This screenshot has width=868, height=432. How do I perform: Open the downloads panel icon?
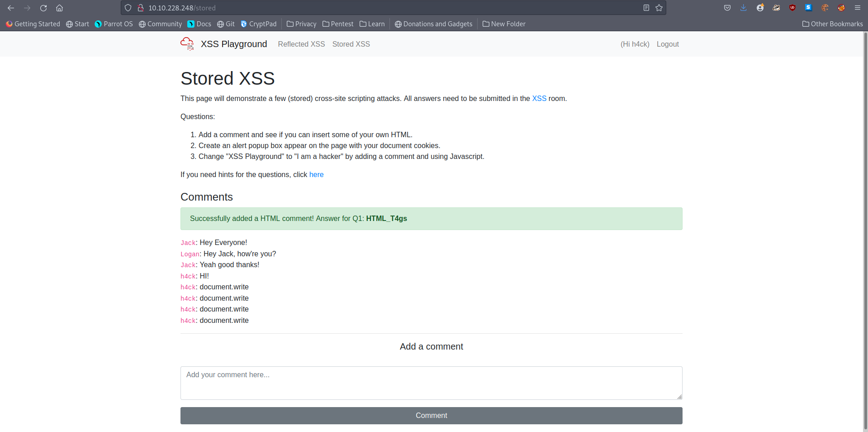click(743, 8)
